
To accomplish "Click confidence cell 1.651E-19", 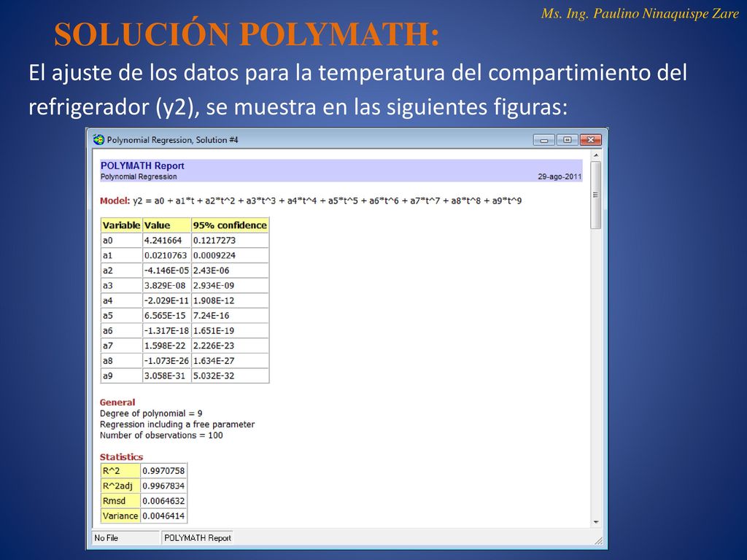I will point(230,330).
